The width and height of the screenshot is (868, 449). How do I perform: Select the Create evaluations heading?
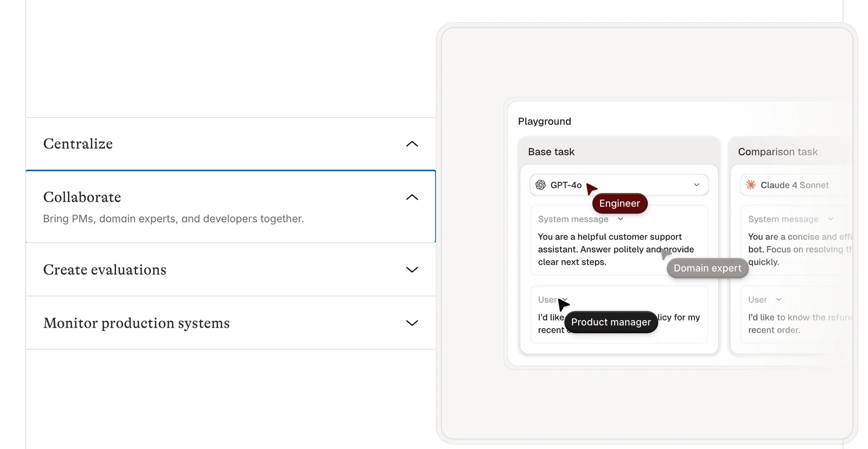point(105,270)
